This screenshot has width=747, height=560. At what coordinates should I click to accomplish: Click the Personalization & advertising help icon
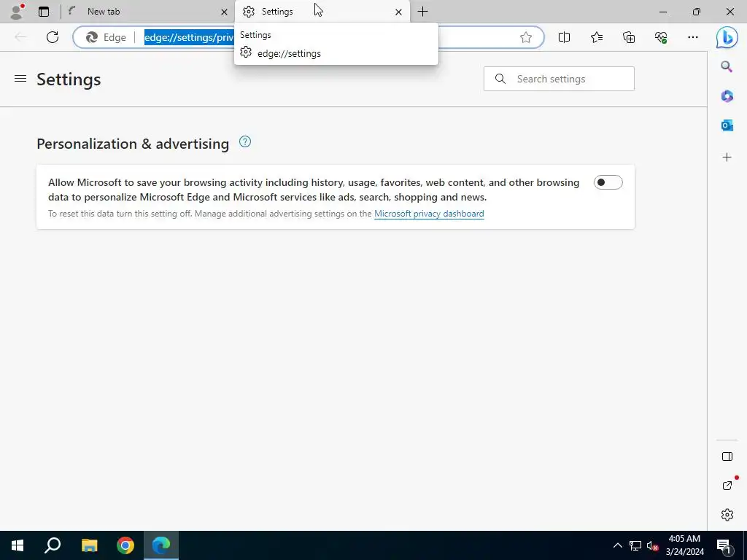click(245, 141)
